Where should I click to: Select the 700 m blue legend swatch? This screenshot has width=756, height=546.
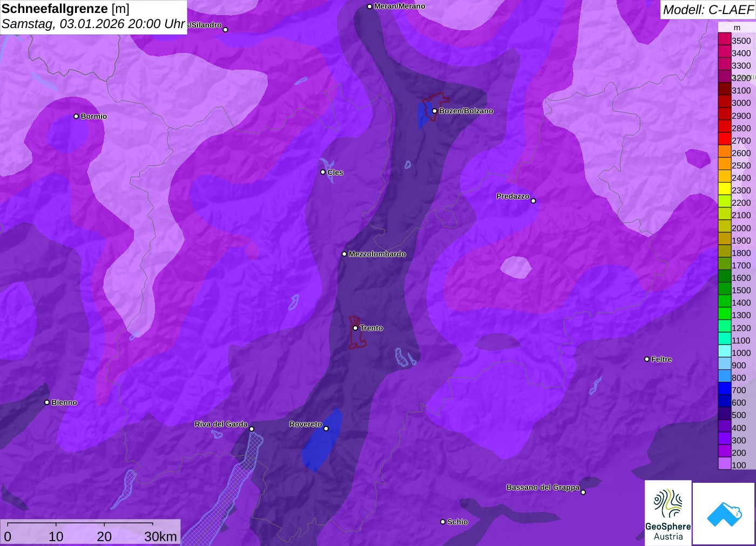tap(724, 389)
